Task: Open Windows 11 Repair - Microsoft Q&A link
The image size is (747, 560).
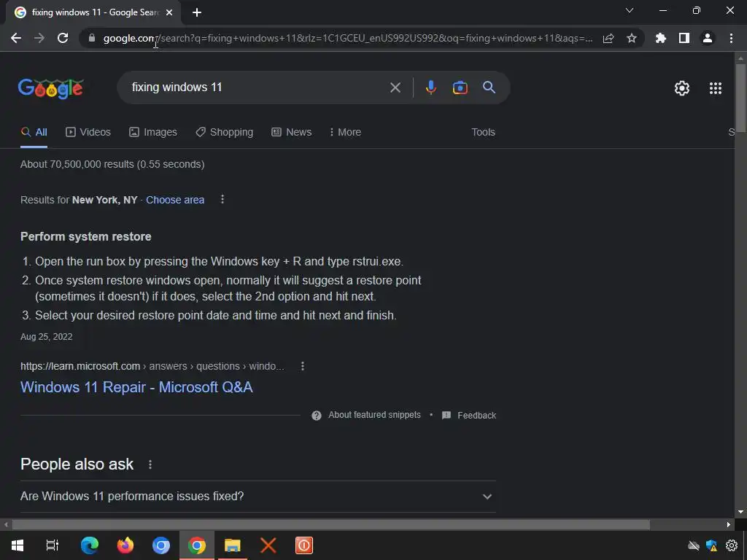Action: click(x=136, y=387)
